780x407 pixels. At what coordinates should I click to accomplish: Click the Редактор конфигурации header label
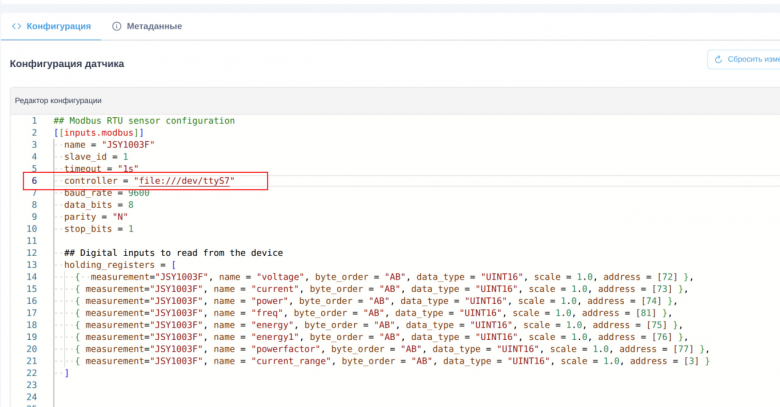(x=58, y=101)
